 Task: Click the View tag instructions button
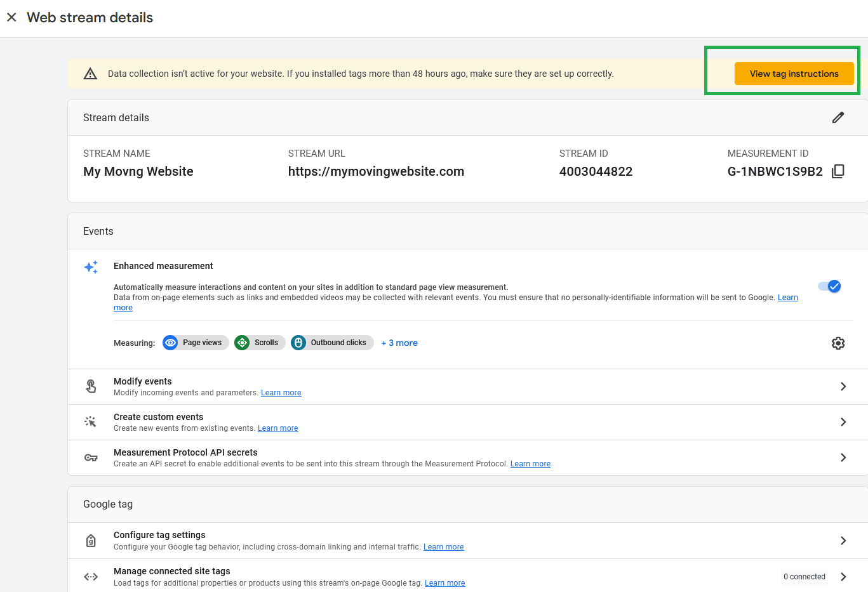pos(794,74)
